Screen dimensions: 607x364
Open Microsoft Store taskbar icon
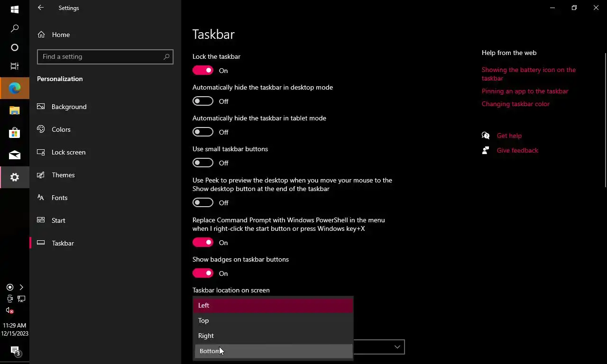(x=14, y=133)
